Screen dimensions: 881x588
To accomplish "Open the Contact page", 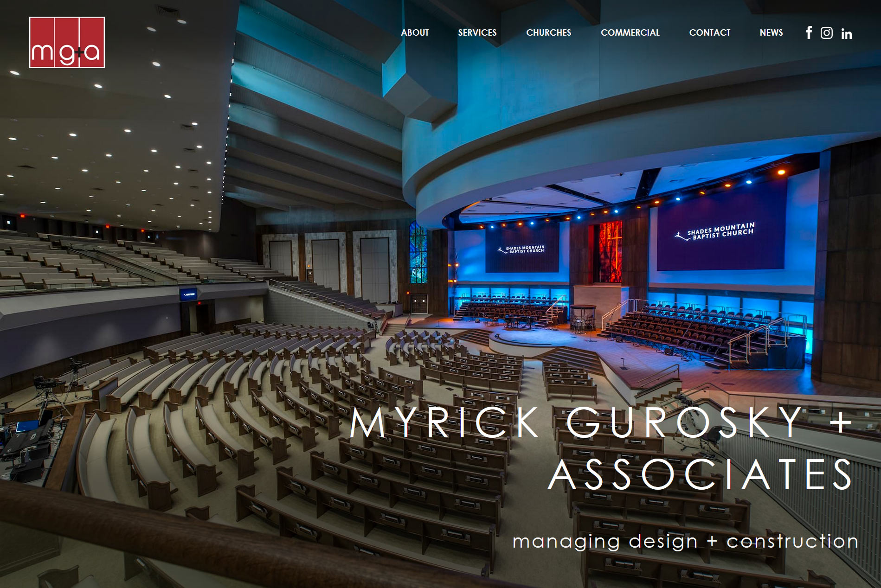I will coord(709,32).
